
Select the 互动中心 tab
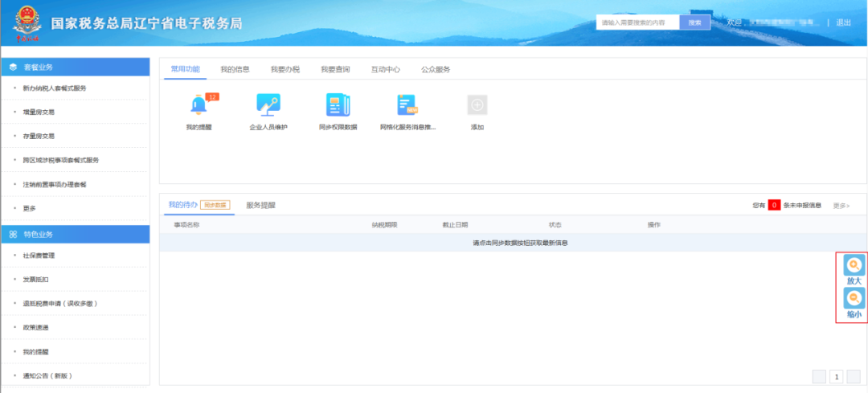coord(385,69)
